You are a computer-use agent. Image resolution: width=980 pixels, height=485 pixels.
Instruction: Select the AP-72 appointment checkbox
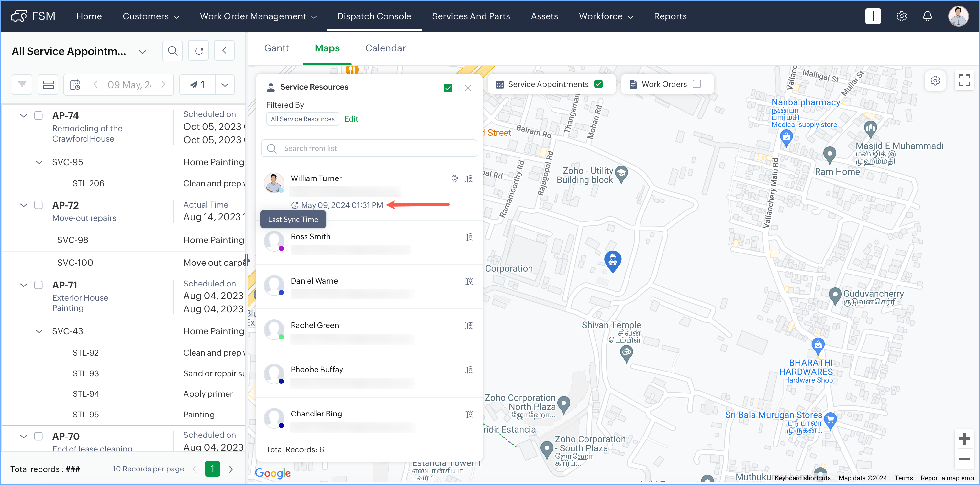point(39,205)
